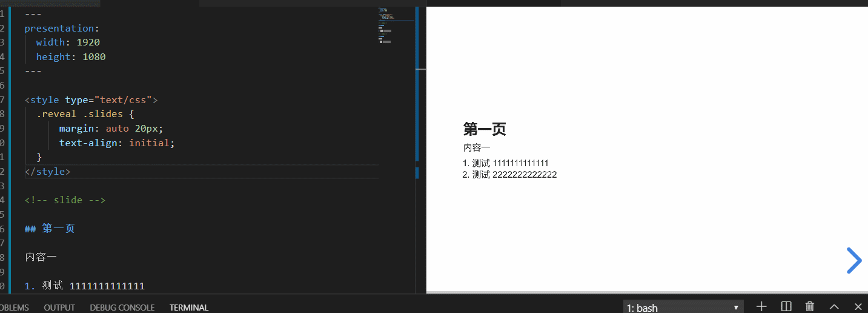Kill the terminal using the trash icon
This screenshot has width=868, height=313.
click(810, 307)
